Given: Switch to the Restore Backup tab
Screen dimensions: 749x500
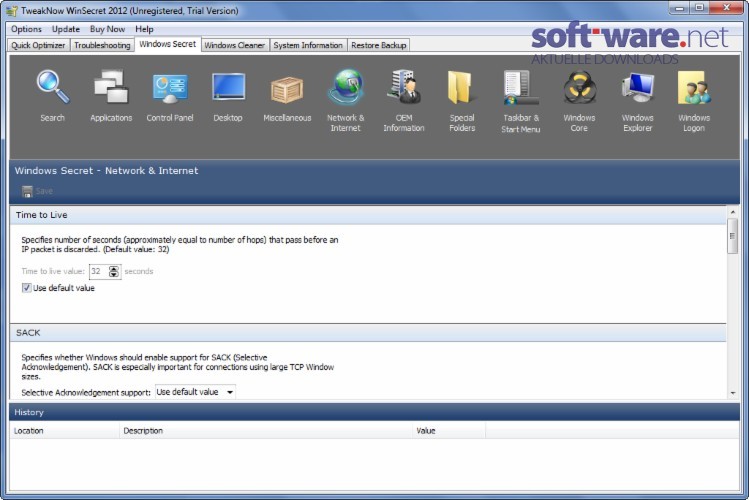Looking at the screenshot, I should point(379,45).
